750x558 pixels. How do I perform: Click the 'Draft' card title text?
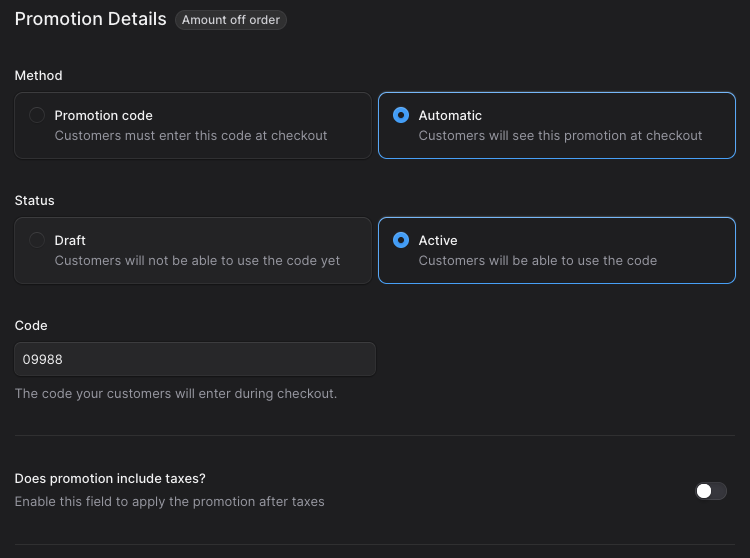click(x=70, y=240)
